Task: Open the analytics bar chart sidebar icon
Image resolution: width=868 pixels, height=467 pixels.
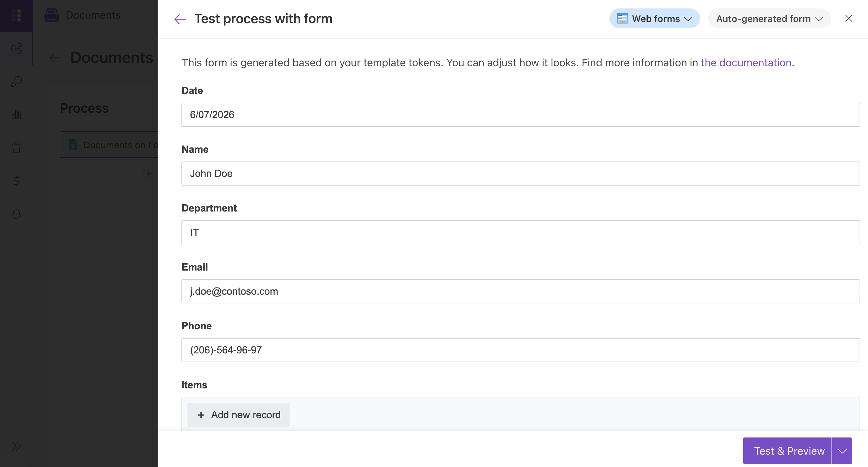Action: click(17, 114)
